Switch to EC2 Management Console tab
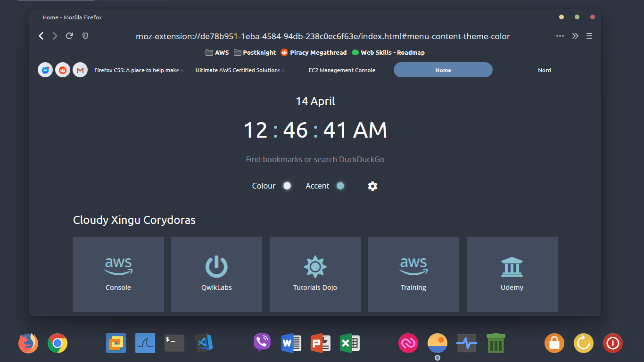Image resolution: width=644 pixels, height=362 pixels. click(x=342, y=70)
